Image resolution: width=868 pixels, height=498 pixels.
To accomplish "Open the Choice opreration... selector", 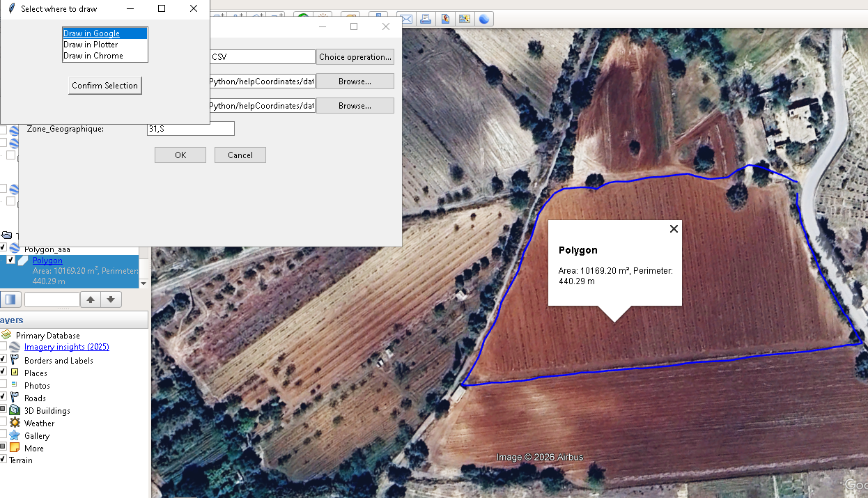I will point(355,57).
